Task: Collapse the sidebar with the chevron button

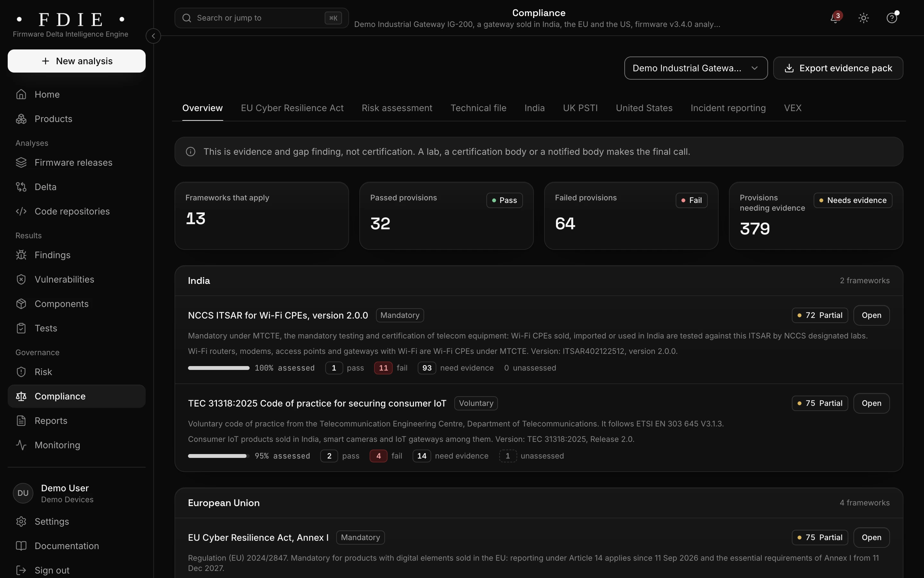Action: click(153, 36)
